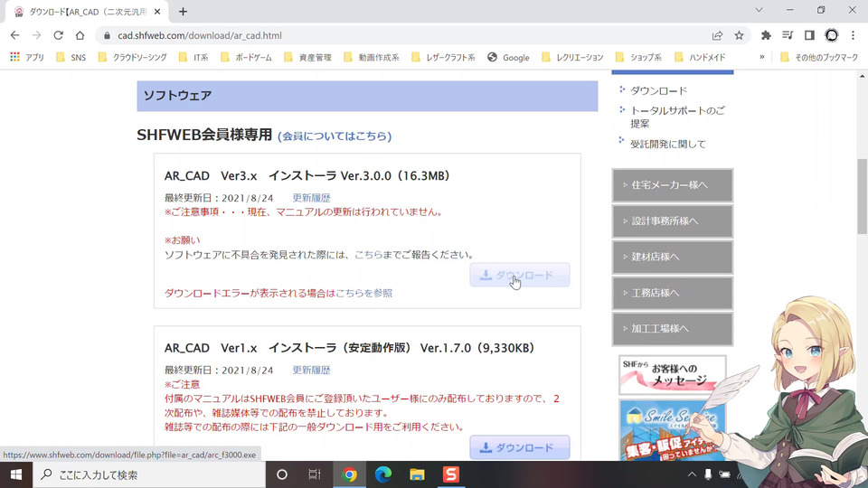Reload the current page
The width and height of the screenshot is (868, 488).
(58, 35)
